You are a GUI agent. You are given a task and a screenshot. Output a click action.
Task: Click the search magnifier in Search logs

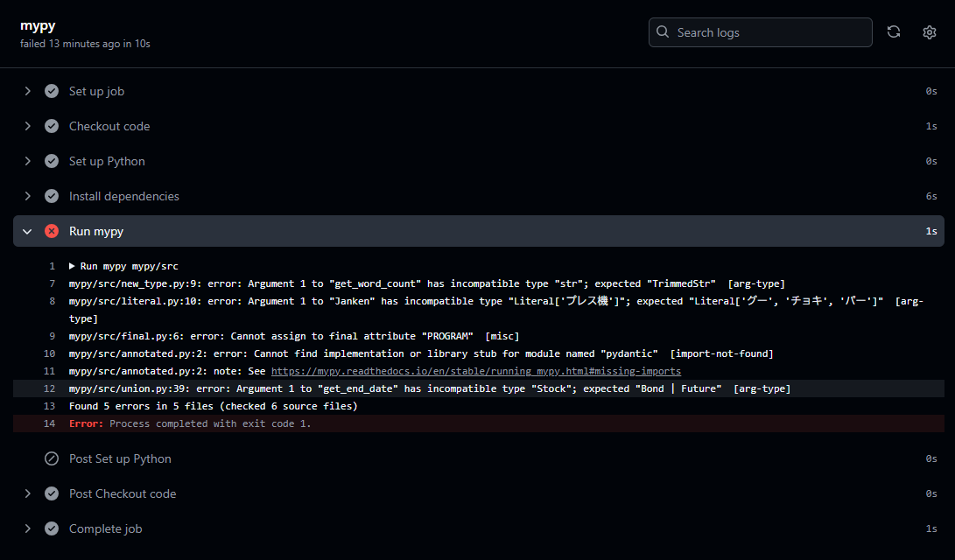pos(663,31)
